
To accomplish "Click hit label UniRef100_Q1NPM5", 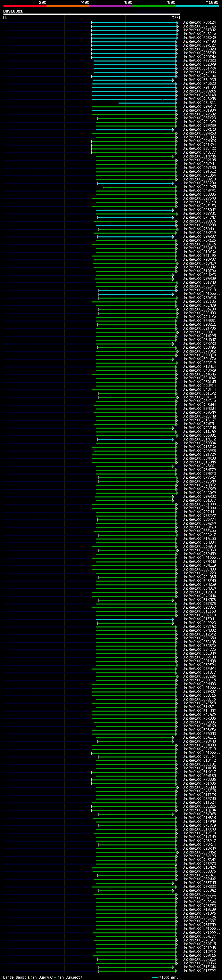I will 199,156.
